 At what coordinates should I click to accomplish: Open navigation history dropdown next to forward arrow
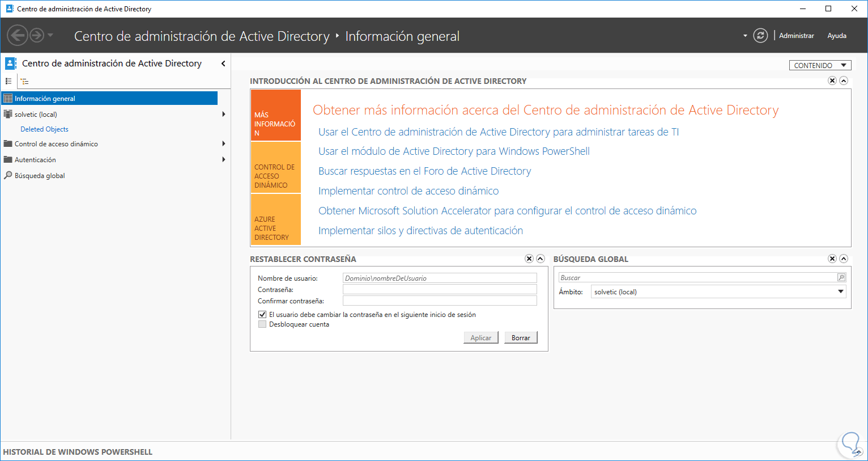click(50, 35)
